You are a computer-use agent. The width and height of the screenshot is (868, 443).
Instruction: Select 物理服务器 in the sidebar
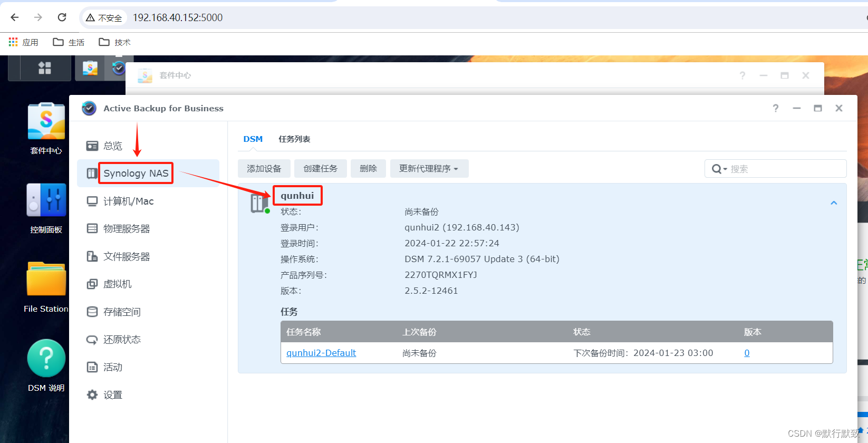tap(148, 228)
